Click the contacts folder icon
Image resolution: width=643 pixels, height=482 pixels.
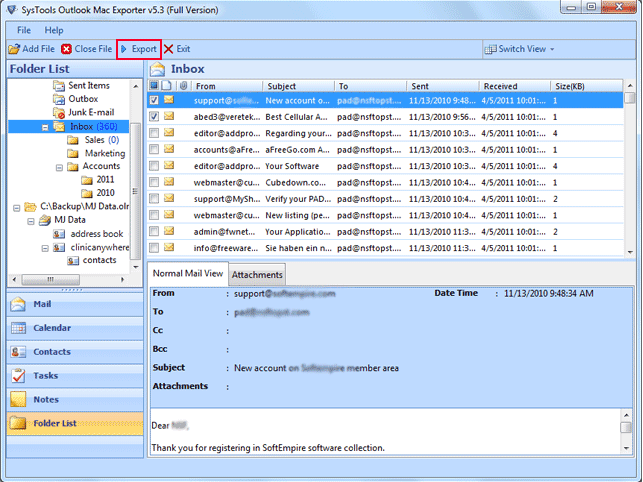[x=73, y=260]
